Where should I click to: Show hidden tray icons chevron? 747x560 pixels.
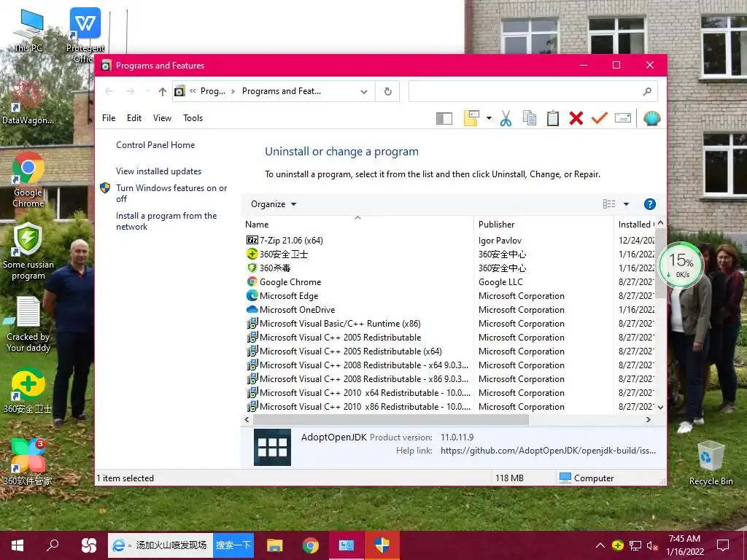click(600, 545)
